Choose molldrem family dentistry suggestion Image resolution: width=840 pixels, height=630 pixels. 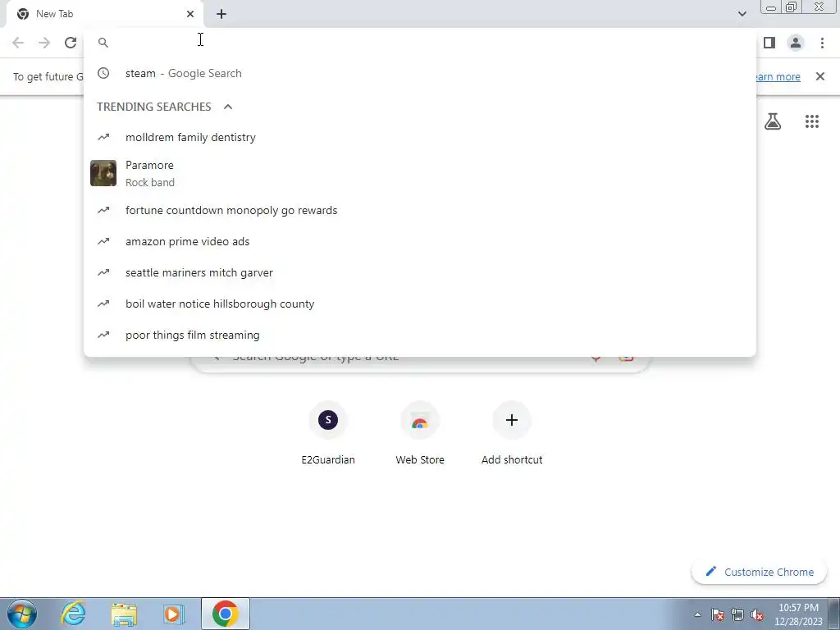pyautogui.click(x=420, y=137)
